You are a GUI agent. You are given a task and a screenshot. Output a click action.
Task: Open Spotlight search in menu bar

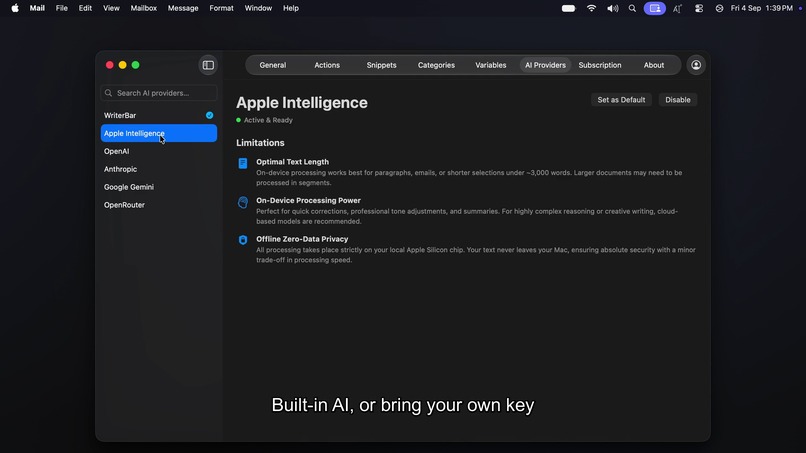point(632,8)
